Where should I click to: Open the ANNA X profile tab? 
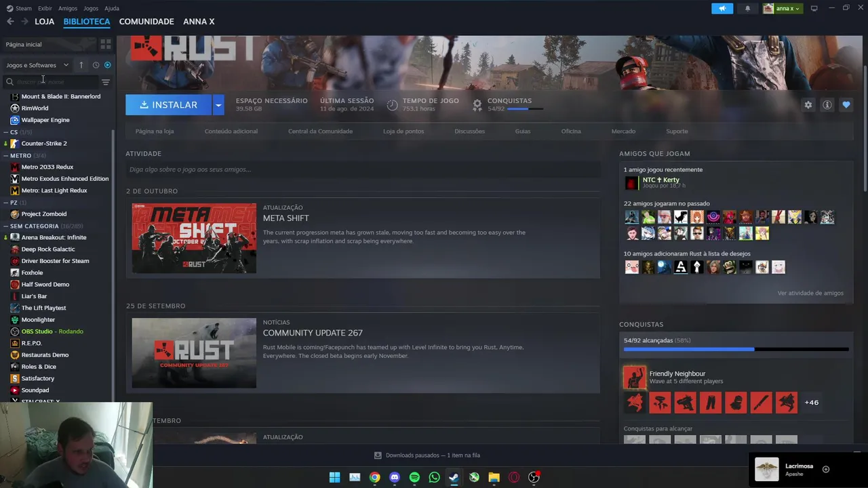(x=199, y=22)
